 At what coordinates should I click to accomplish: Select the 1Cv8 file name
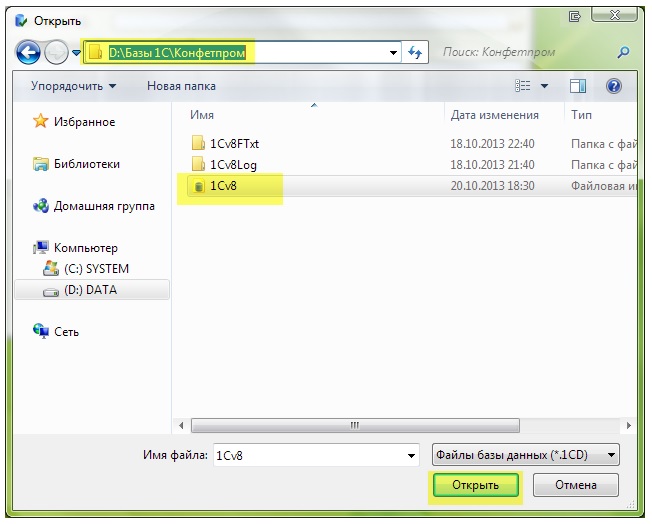(x=223, y=185)
